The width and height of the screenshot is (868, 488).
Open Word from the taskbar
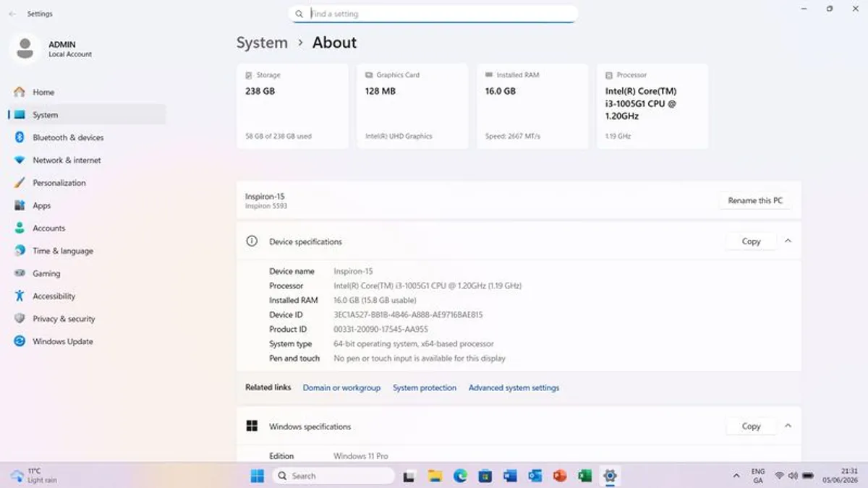click(510, 476)
